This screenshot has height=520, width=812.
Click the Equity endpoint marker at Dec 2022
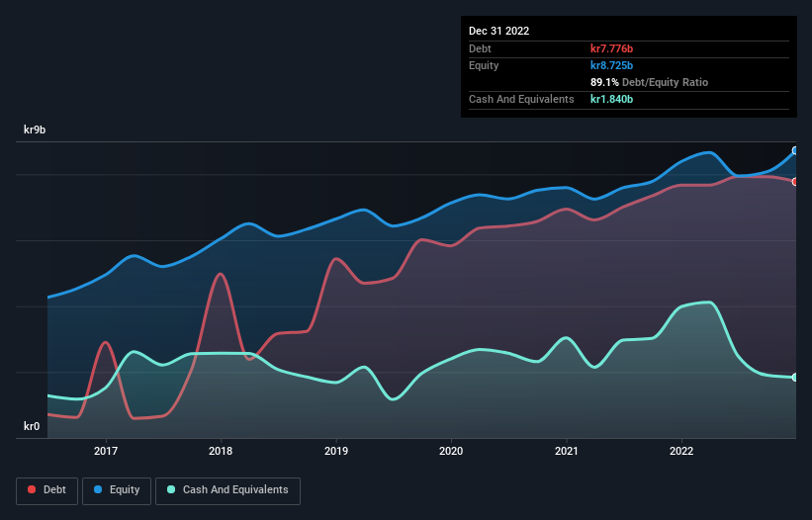(795, 150)
